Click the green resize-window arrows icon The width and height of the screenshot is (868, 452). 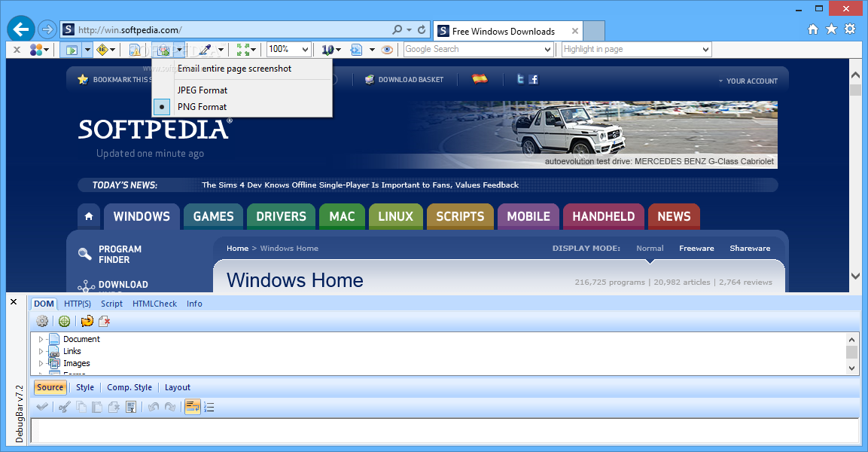[242, 50]
